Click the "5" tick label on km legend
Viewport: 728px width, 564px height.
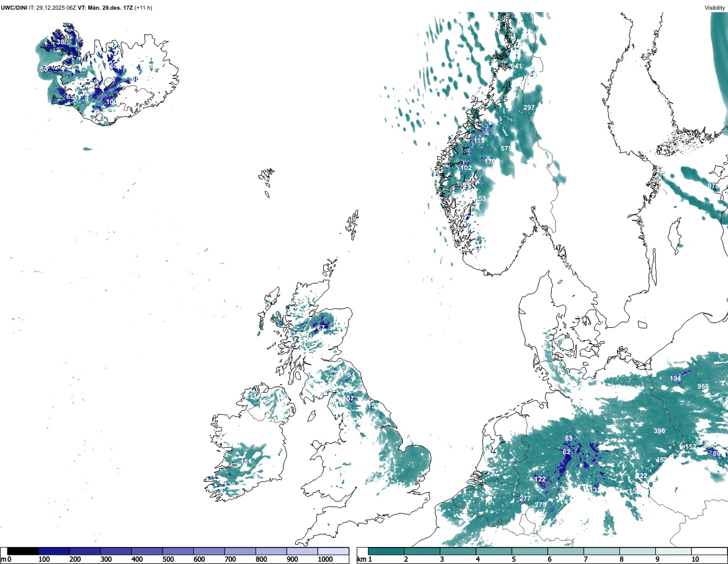[x=513, y=559]
